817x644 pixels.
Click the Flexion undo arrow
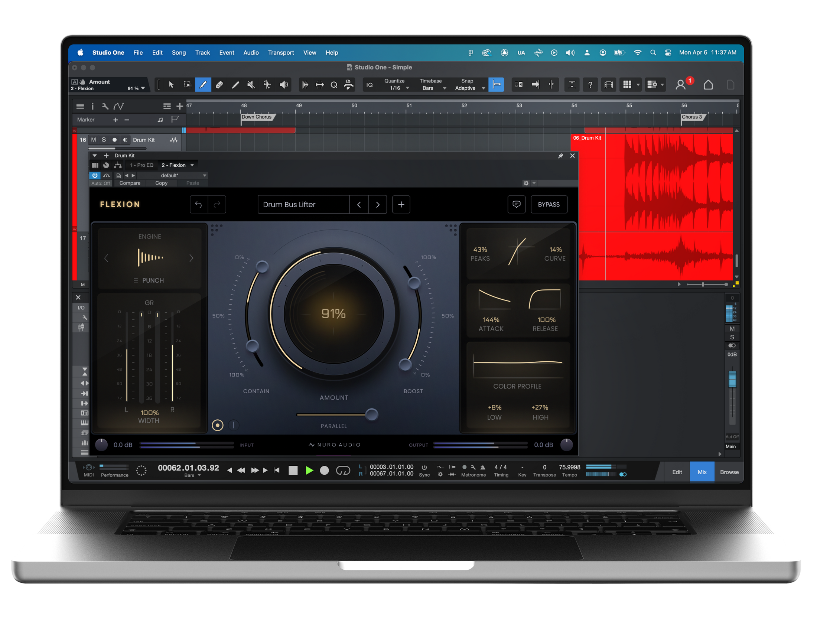tap(199, 204)
